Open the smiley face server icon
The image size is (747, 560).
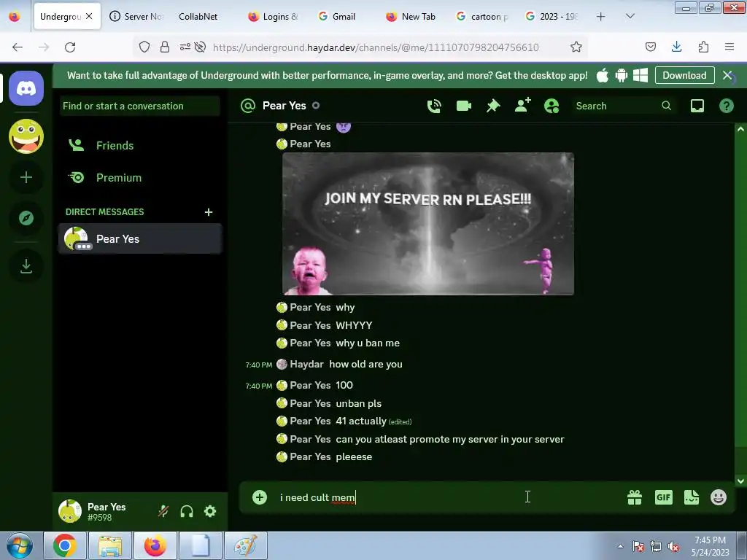tap(26, 136)
